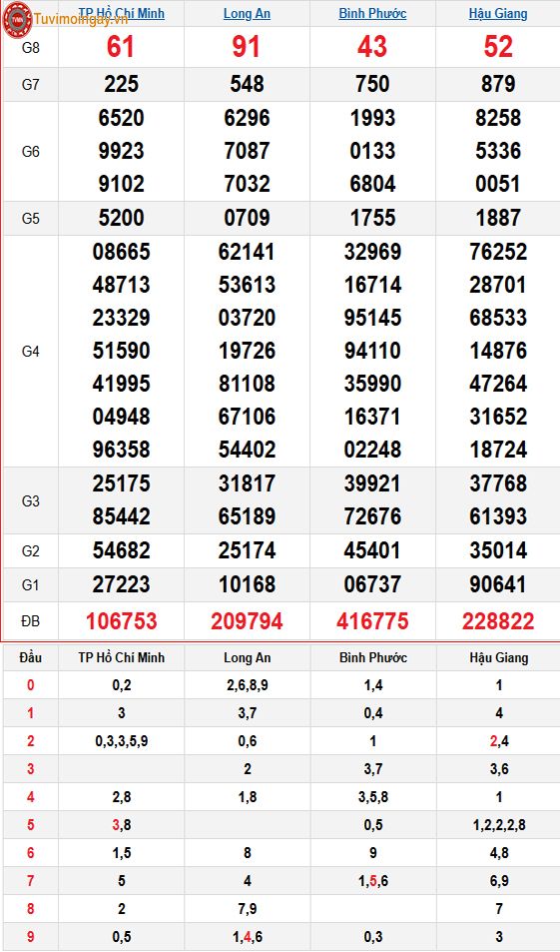This screenshot has height=952, width=560.
Task: Select special prize number 209794
Action: 247,621
